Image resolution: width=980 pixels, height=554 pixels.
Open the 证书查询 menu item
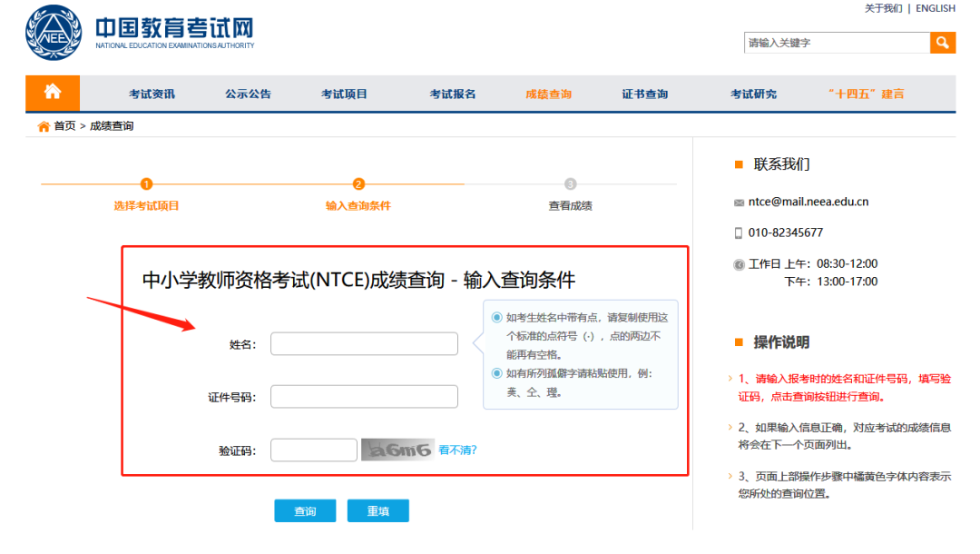tap(644, 94)
